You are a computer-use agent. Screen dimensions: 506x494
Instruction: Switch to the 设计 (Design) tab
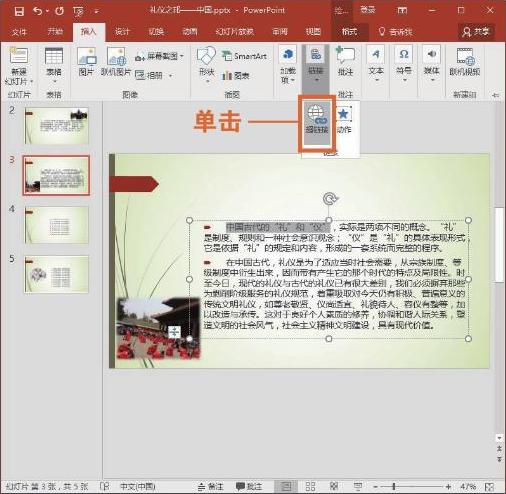point(122,32)
